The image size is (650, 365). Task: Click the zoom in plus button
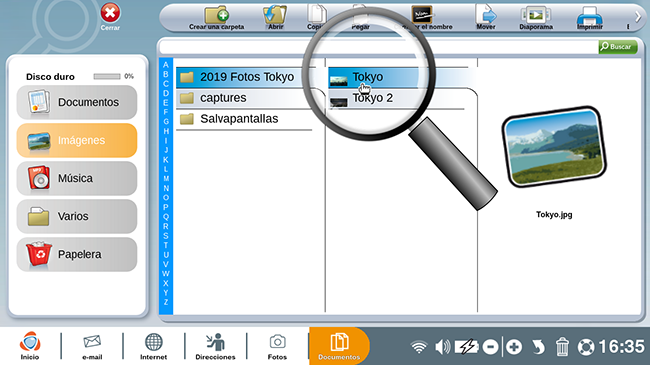pyautogui.click(x=514, y=347)
